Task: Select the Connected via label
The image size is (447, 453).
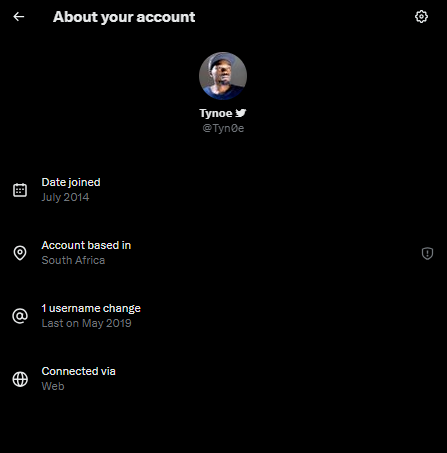Action: [x=78, y=371]
